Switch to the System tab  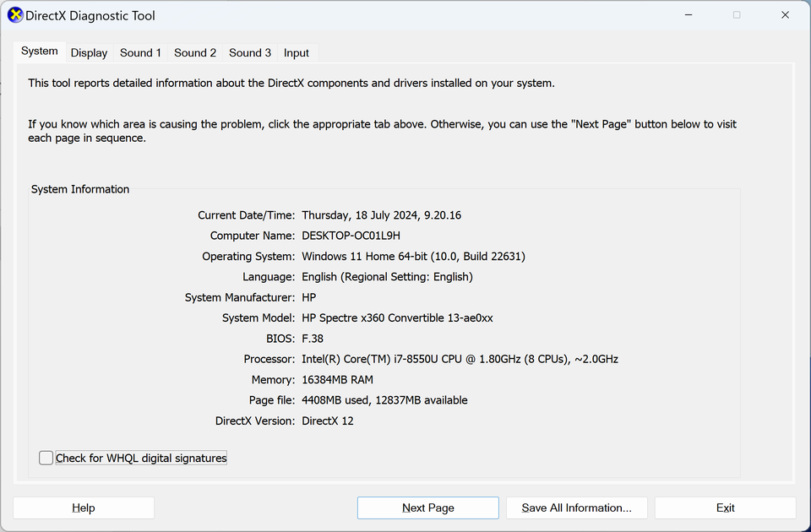[40, 52]
